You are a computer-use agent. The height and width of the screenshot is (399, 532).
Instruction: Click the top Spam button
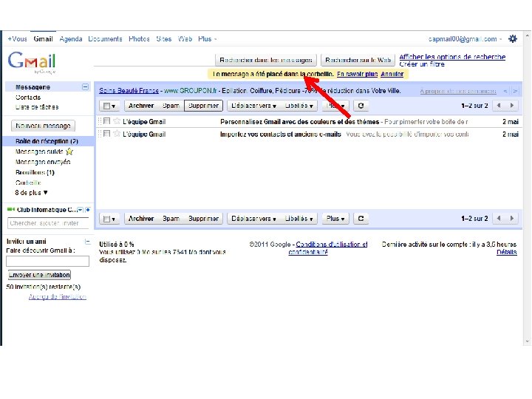click(171, 106)
